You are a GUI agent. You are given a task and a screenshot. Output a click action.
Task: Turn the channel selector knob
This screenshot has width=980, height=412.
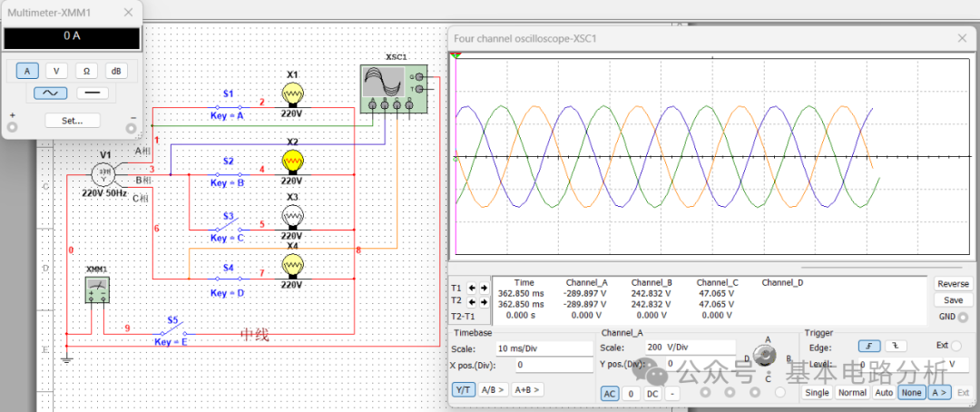point(762,357)
